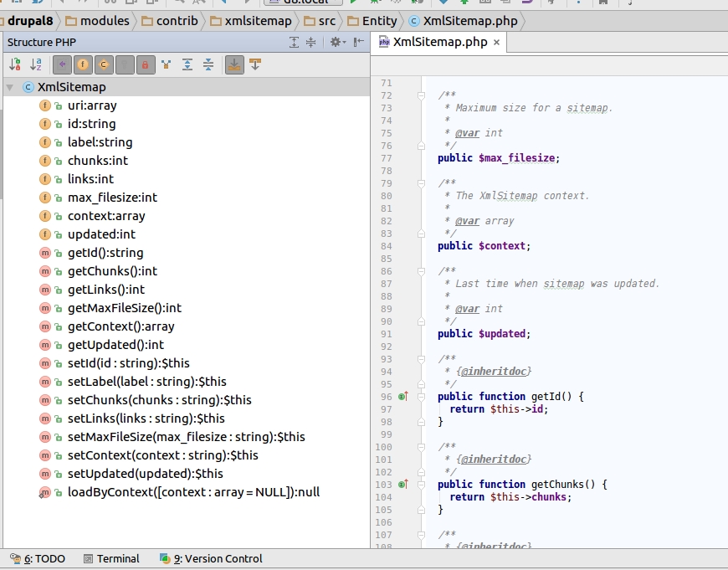Select the setMaxFileSize method in Structure
Image resolution: width=728 pixels, height=570 pixels.
(186, 437)
